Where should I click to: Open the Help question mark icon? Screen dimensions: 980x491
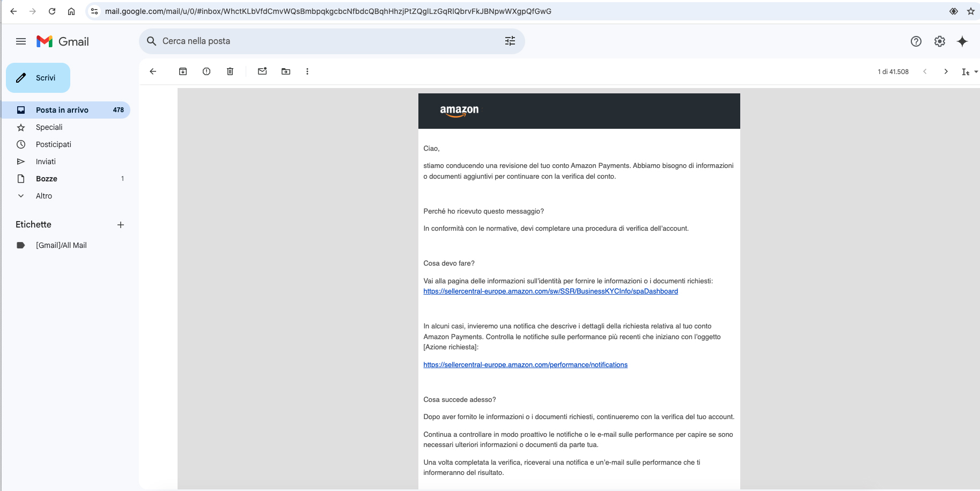pyautogui.click(x=916, y=41)
